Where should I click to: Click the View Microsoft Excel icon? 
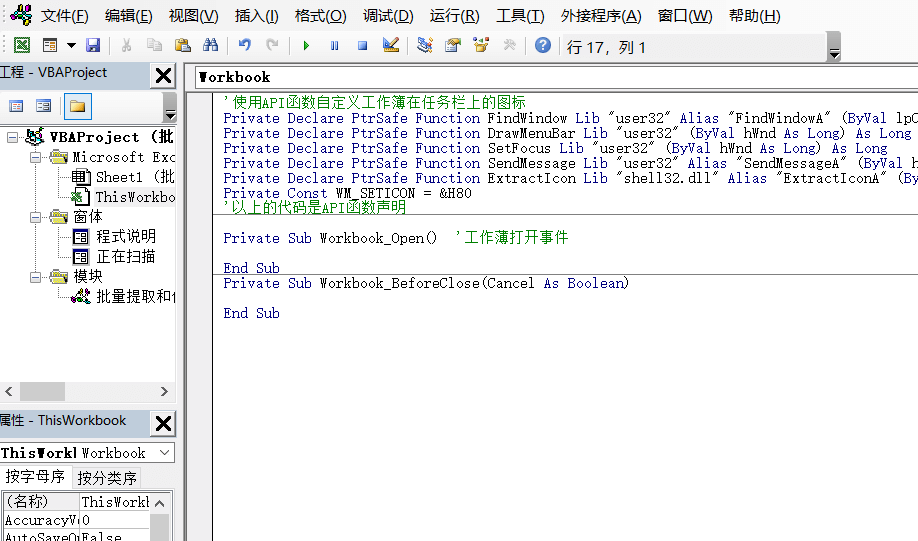21,45
